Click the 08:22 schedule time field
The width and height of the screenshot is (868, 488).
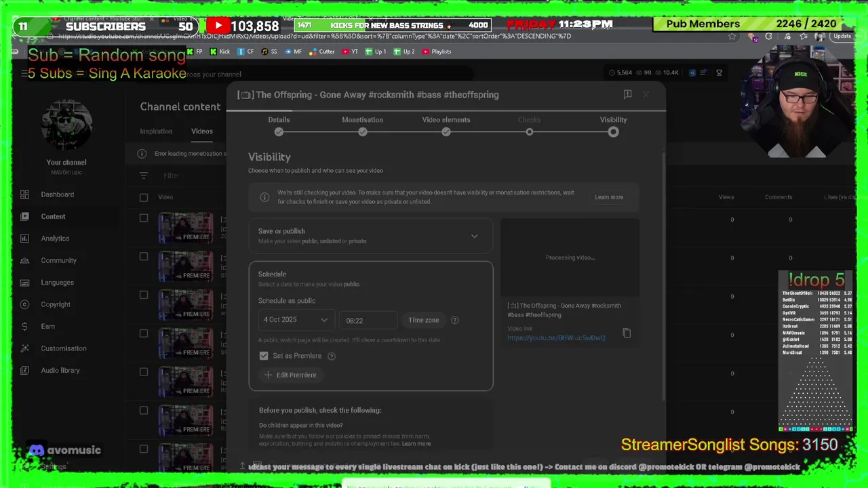pos(368,320)
